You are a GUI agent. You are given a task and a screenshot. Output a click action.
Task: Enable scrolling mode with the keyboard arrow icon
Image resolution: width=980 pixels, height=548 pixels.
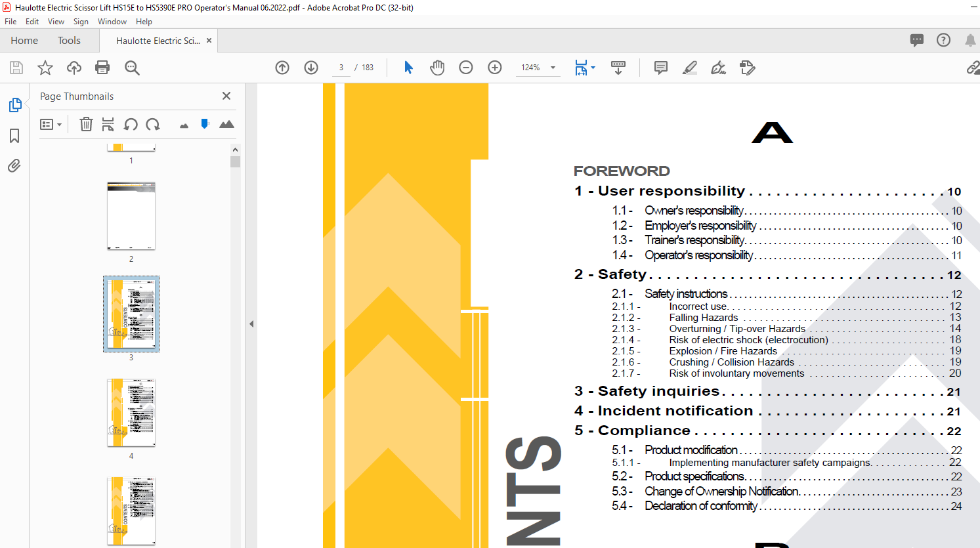pyautogui.click(x=618, y=68)
